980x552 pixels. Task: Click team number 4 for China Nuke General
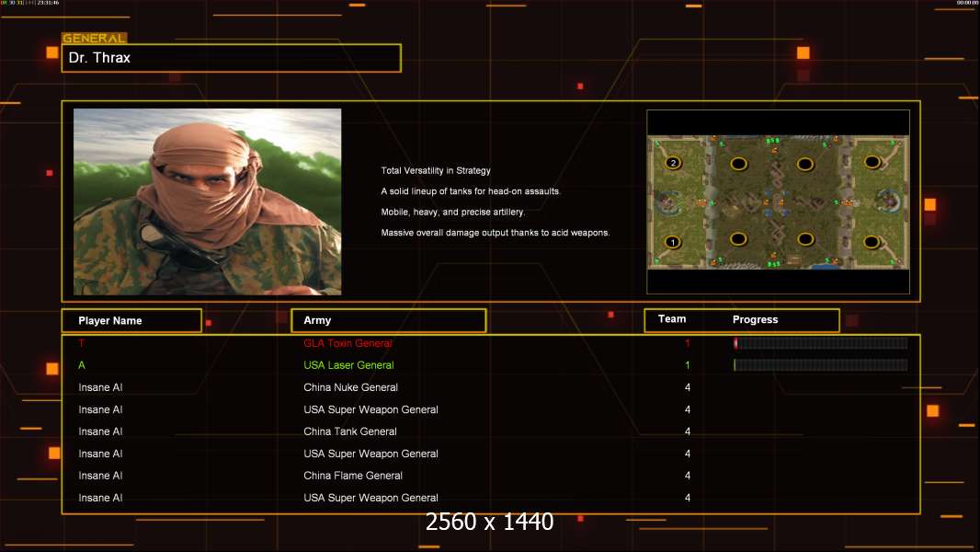[688, 387]
